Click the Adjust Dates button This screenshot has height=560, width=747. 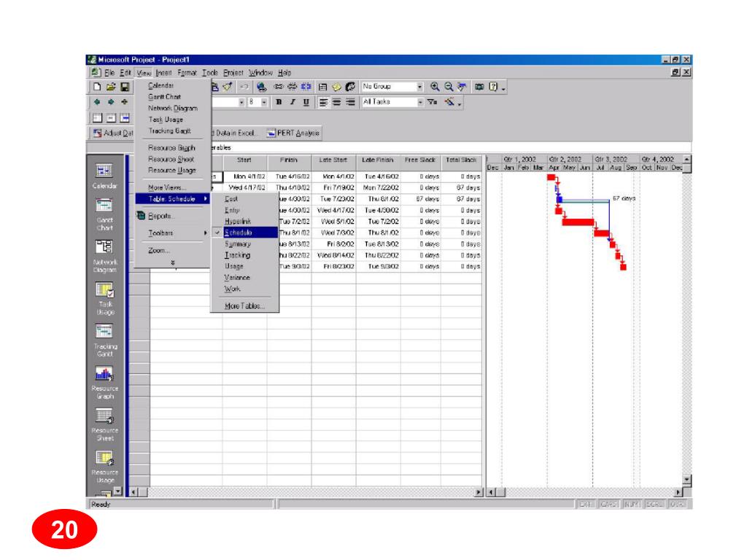tap(113, 133)
